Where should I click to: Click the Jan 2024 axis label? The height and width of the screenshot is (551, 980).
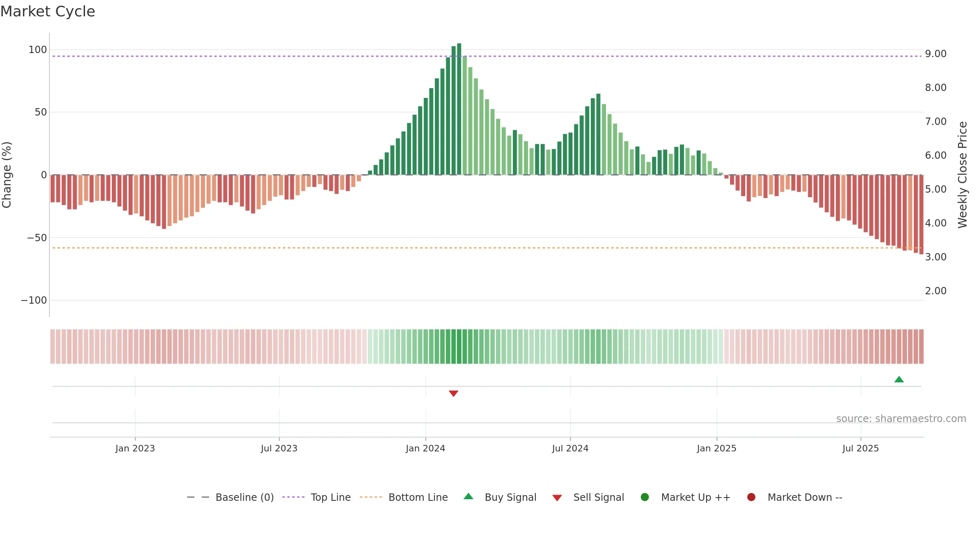[x=425, y=448]
